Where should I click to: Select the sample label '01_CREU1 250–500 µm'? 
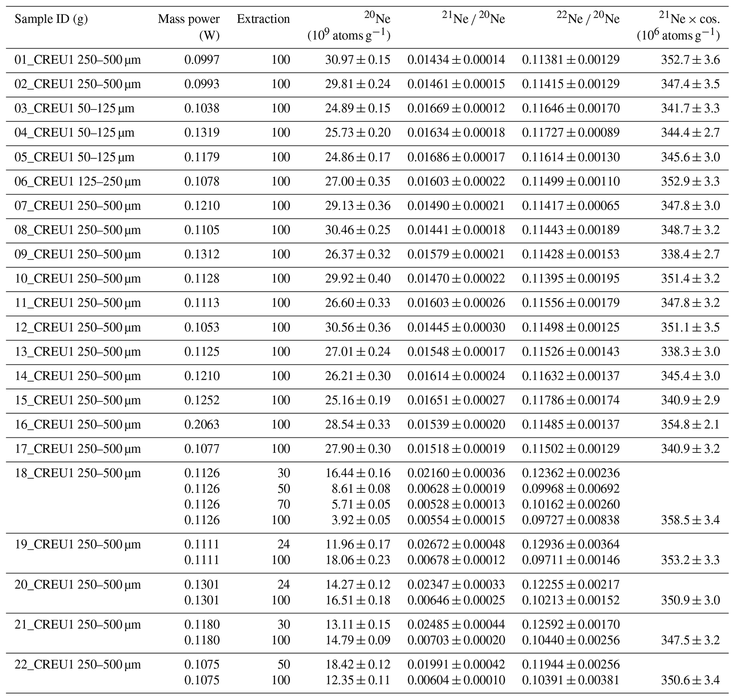click(x=78, y=60)
